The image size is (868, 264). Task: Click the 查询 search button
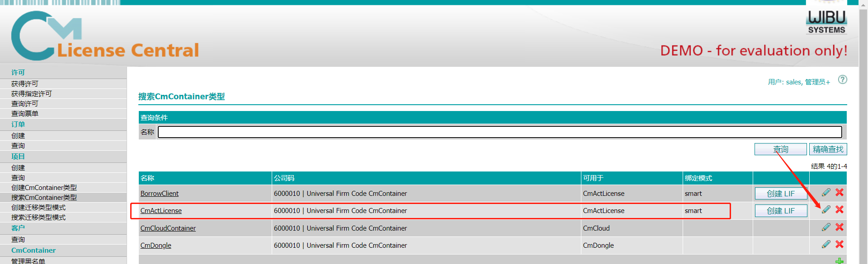pos(780,149)
